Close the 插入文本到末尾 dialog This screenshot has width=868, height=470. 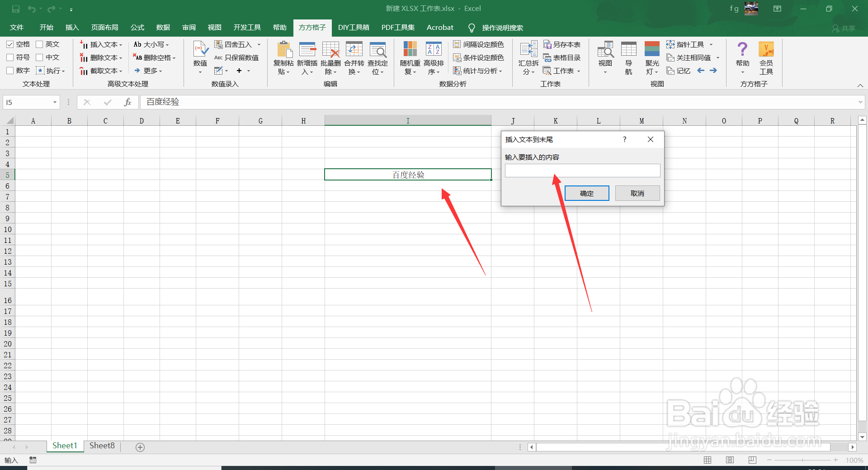click(x=651, y=139)
